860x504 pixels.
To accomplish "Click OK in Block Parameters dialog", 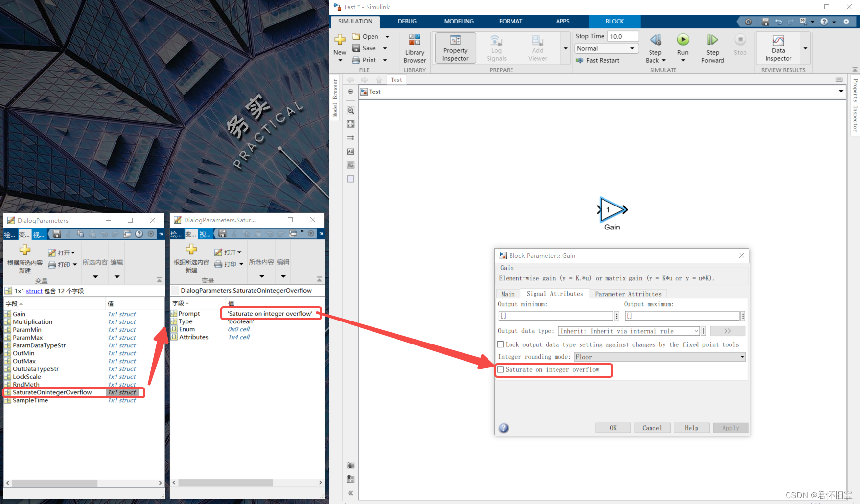I will point(613,428).
